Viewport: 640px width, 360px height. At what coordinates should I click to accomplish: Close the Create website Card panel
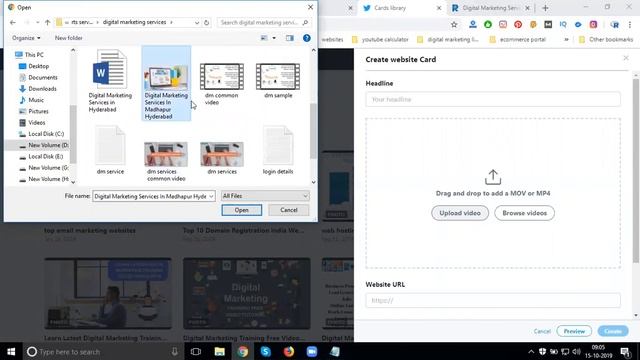tap(626, 58)
